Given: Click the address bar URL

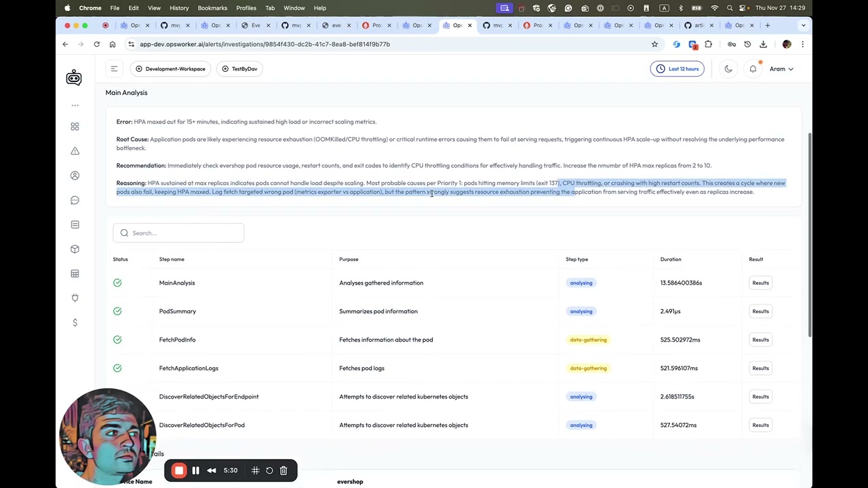Looking at the screenshot, I should coord(265,44).
